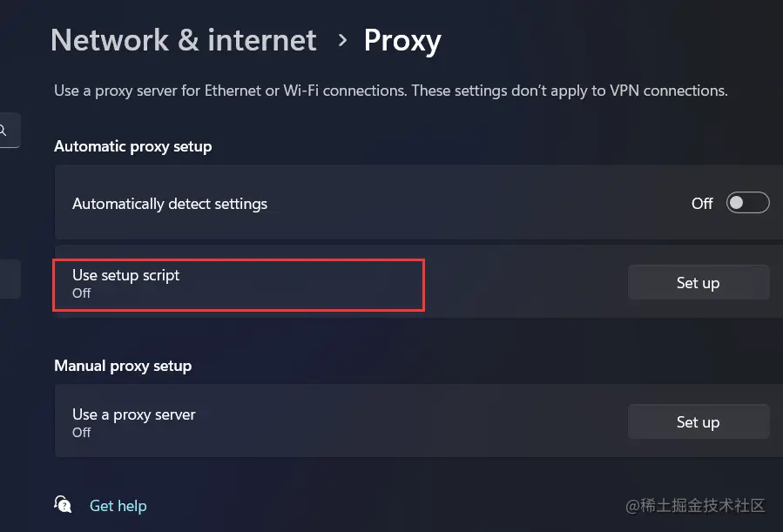Click the highlighted sidebar item at left edge

10,279
